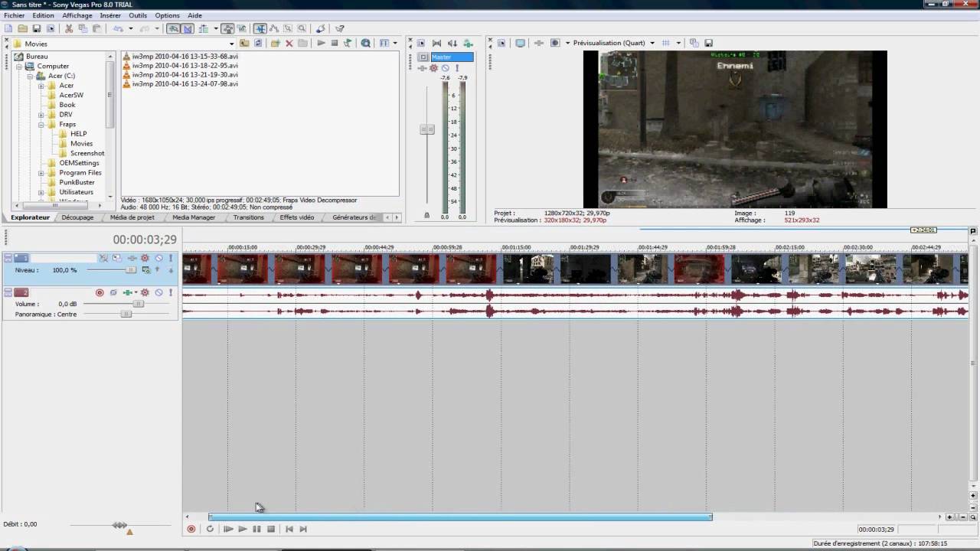This screenshot has width=980, height=551.
Task: Open the Fichier menu
Action: [x=15, y=15]
